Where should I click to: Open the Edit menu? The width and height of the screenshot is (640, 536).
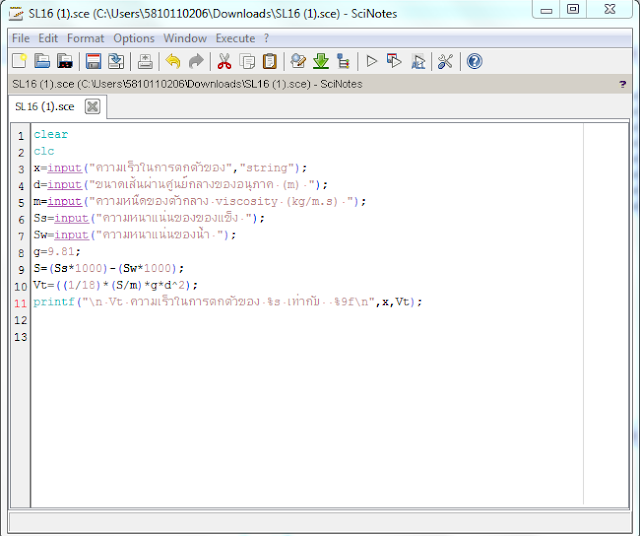point(48,38)
